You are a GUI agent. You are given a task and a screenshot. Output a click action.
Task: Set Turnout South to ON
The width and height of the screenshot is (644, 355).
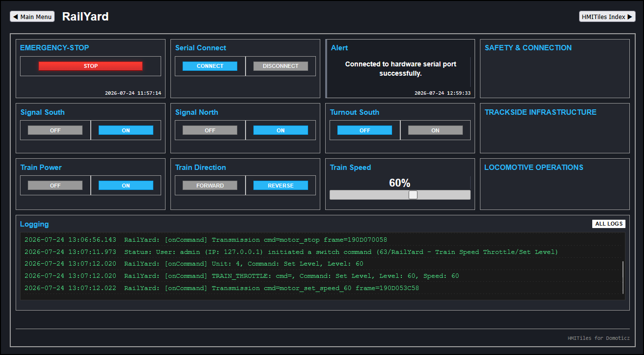(x=436, y=130)
